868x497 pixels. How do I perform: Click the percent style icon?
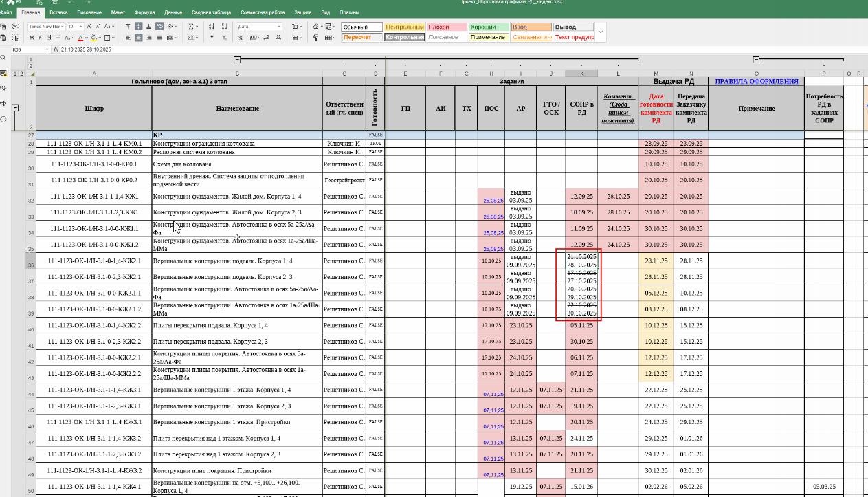[x=241, y=38]
